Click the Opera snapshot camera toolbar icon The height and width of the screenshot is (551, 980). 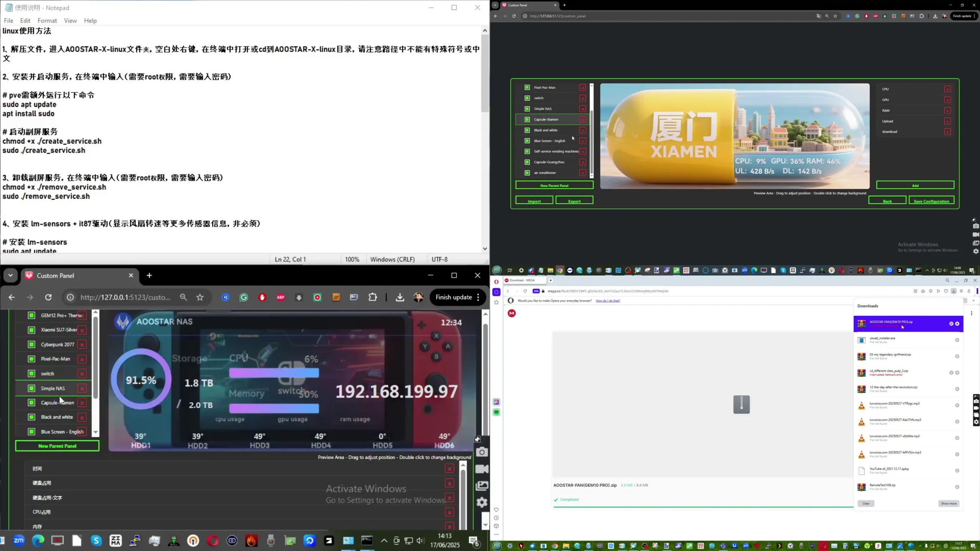pyautogui.click(x=923, y=291)
